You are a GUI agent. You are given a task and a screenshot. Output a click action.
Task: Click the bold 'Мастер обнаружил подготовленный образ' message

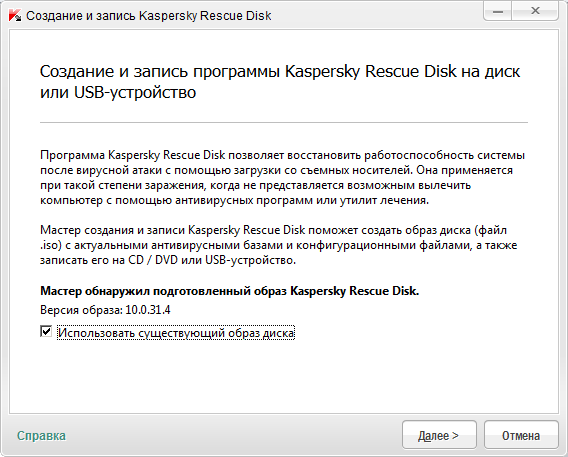229,291
